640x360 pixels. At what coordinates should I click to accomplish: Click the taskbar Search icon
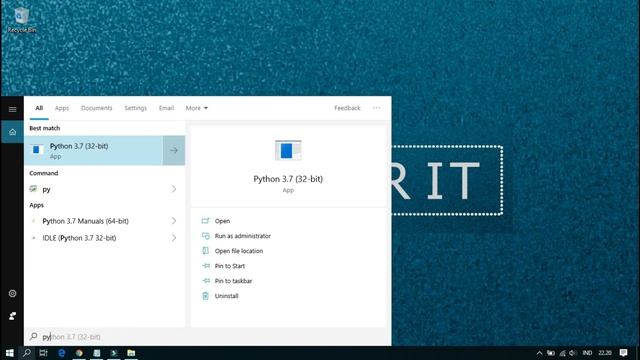(x=27, y=353)
